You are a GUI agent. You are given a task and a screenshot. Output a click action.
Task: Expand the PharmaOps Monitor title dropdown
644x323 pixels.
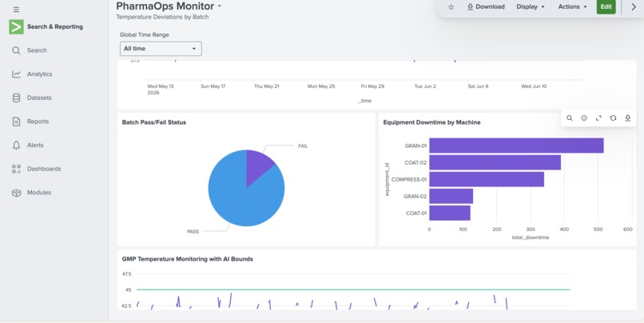click(x=219, y=6)
